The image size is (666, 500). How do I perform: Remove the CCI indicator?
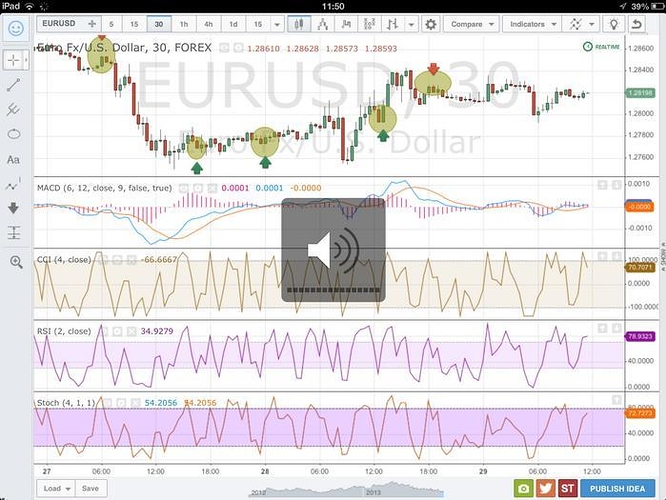click(132, 260)
